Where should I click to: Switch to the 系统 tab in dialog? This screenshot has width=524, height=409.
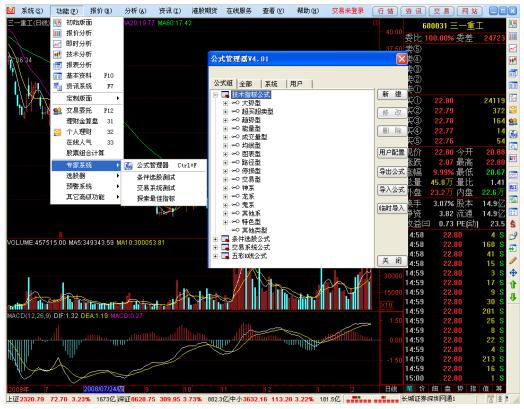point(271,84)
